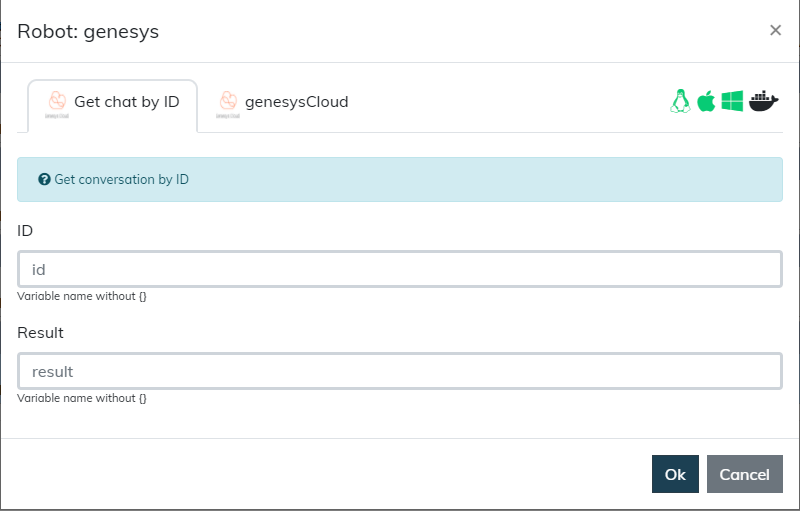The image size is (800, 511).
Task: Click the Genesys logo on Get chat tab
Action: coord(57,104)
